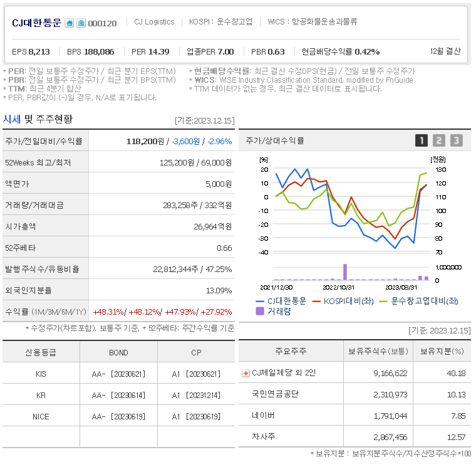Viewport: 476px width, 467px height.
Task: Click 52주베타 0.66 value
Action: 224,248
